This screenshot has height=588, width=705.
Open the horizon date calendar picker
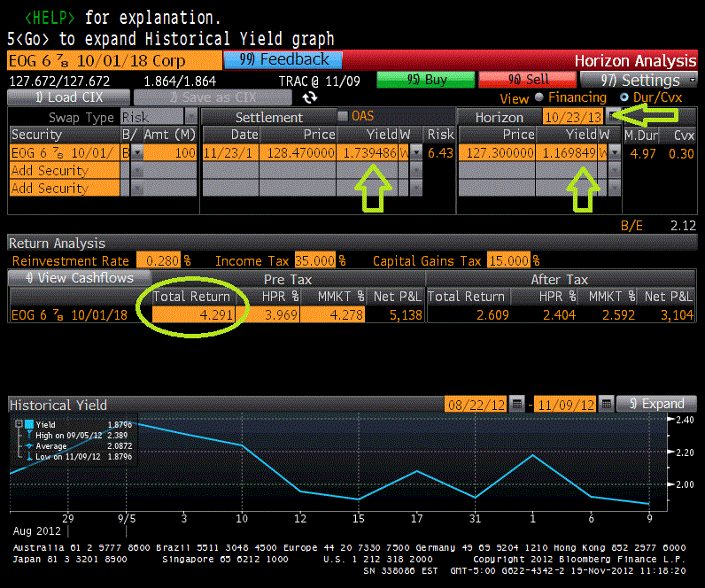tap(612, 116)
